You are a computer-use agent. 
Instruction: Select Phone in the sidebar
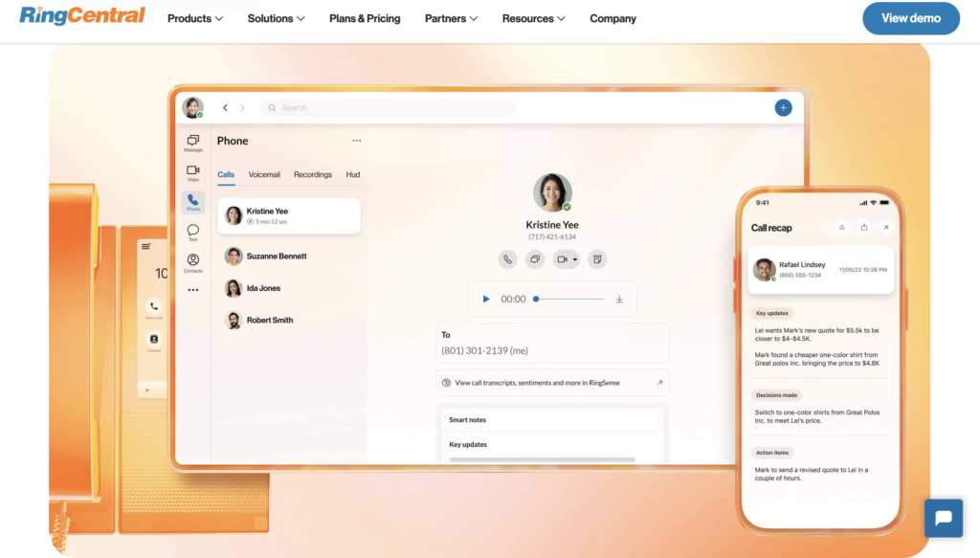coord(193,203)
